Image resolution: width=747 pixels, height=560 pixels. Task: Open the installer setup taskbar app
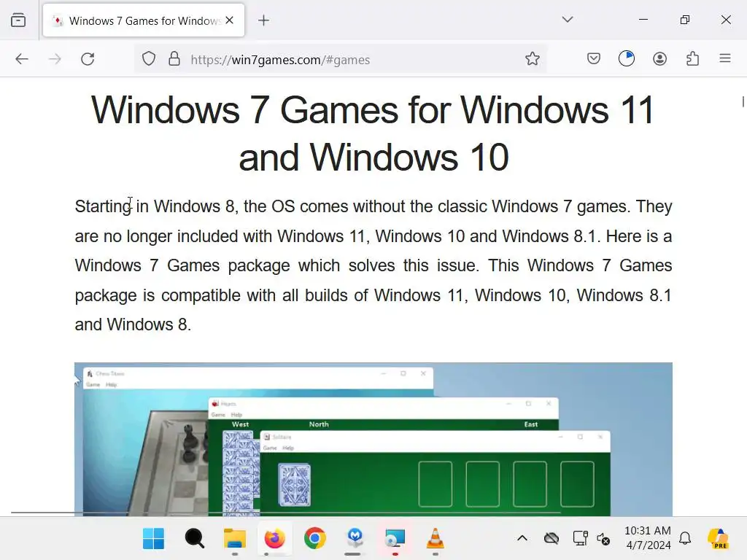pos(395,539)
